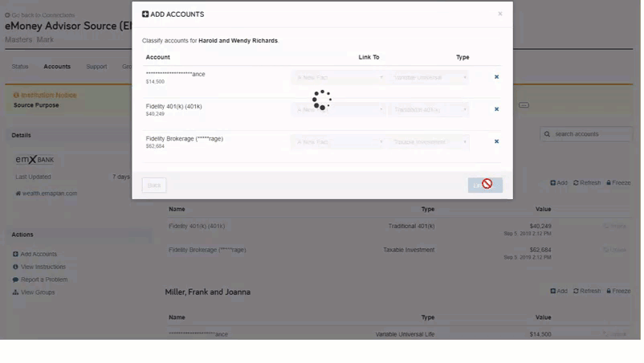Viewport: 644px width, 363px height.
Task: Click the Back button in the dialog
Action: click(154, 186)
